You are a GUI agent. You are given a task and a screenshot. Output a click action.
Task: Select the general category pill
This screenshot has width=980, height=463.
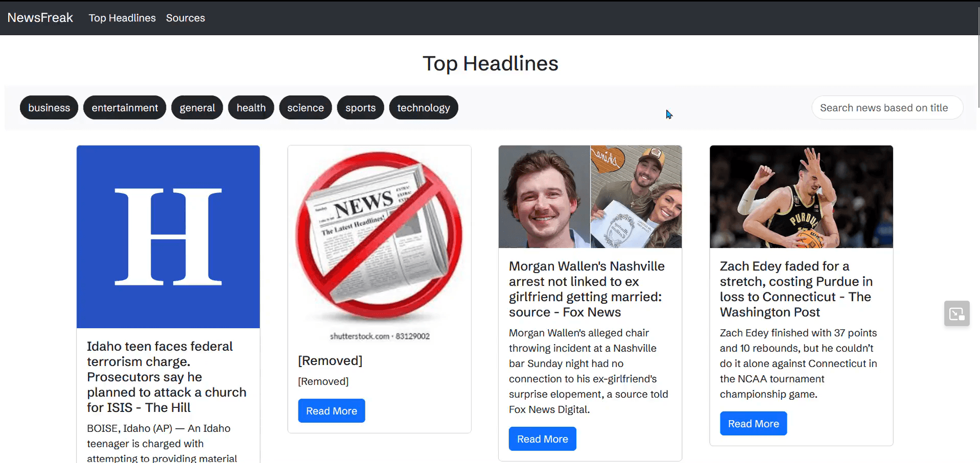coord(197,108)
